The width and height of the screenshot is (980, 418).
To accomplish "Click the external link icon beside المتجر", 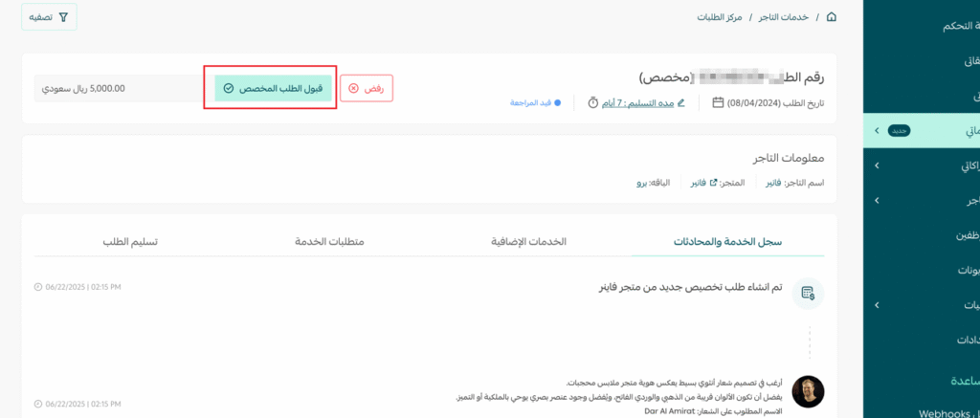I will click(713, 182).
